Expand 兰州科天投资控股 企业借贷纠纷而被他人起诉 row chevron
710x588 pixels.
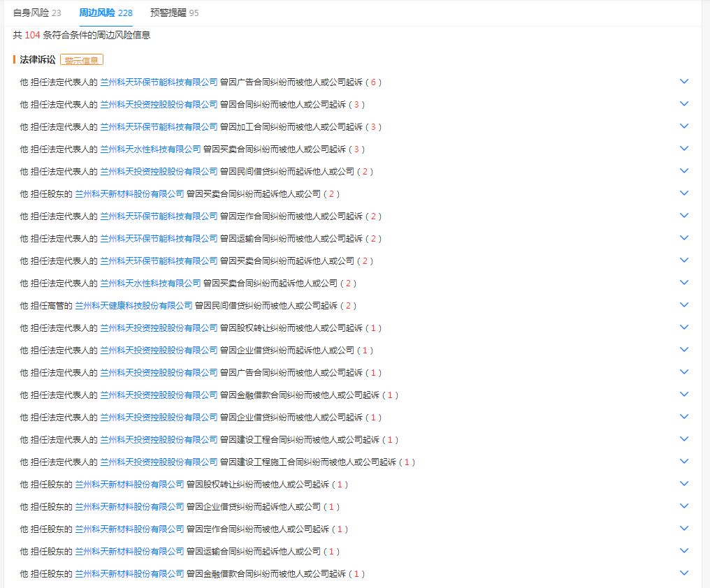coord(684,416)
